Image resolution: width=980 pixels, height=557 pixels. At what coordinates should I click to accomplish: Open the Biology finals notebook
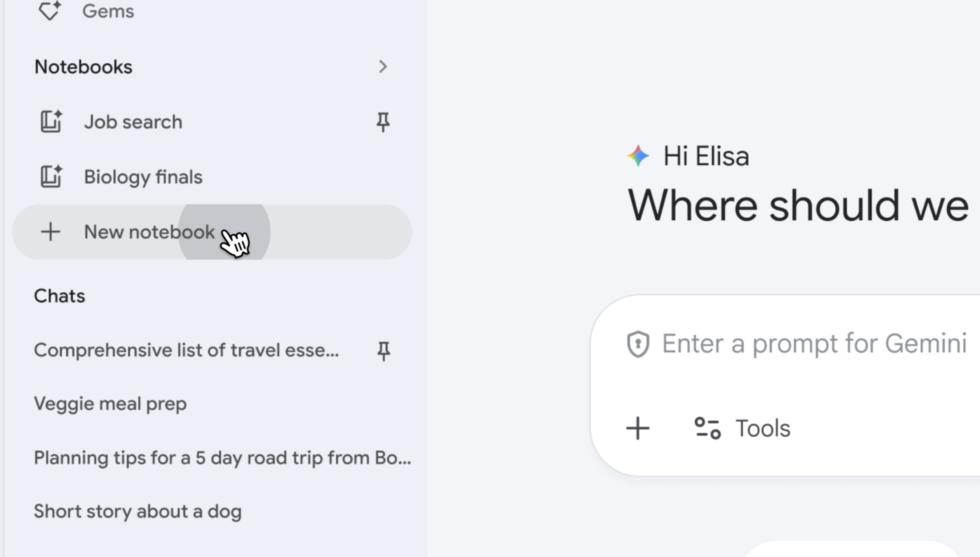coord(143,177)
